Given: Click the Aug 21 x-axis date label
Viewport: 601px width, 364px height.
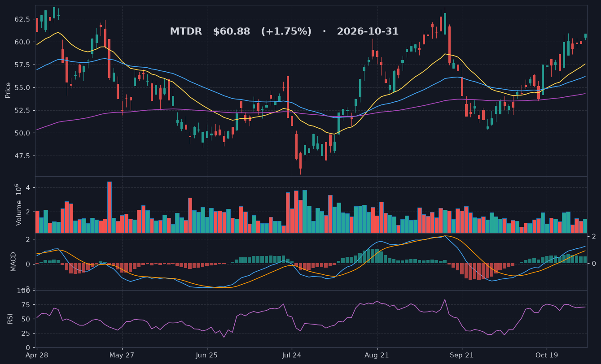Looking at the screenshot, I should 377,355.
